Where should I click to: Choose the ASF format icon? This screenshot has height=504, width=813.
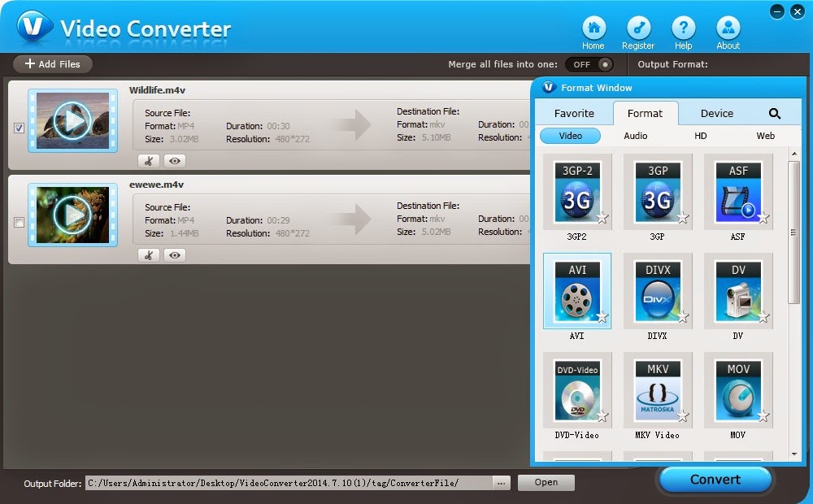click(738, 193)
